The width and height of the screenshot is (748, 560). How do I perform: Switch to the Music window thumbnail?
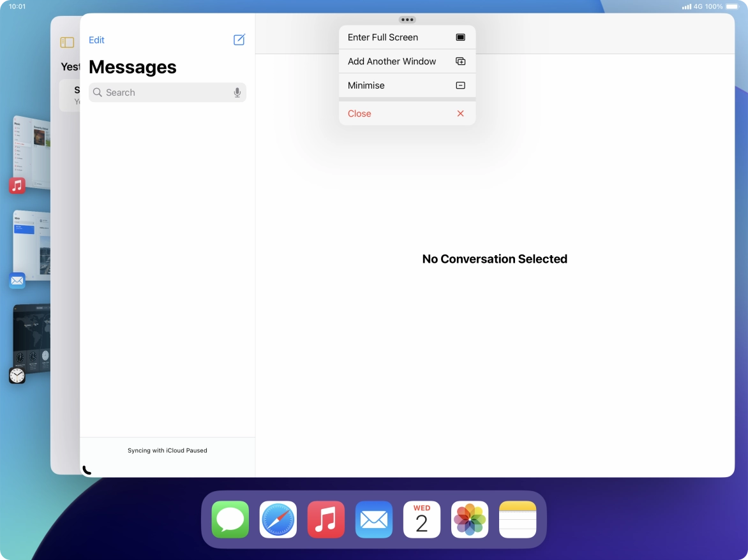(31, 152)
